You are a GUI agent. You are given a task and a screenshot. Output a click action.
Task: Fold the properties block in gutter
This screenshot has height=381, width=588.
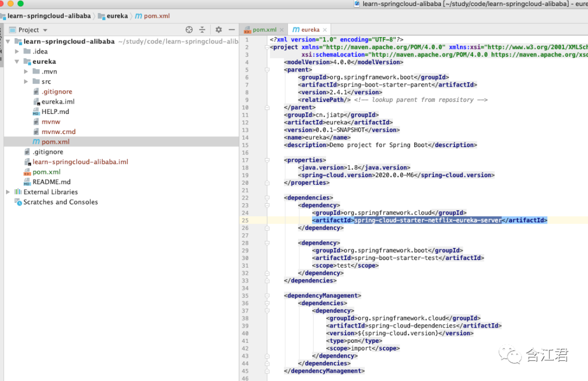pos(267,160)
